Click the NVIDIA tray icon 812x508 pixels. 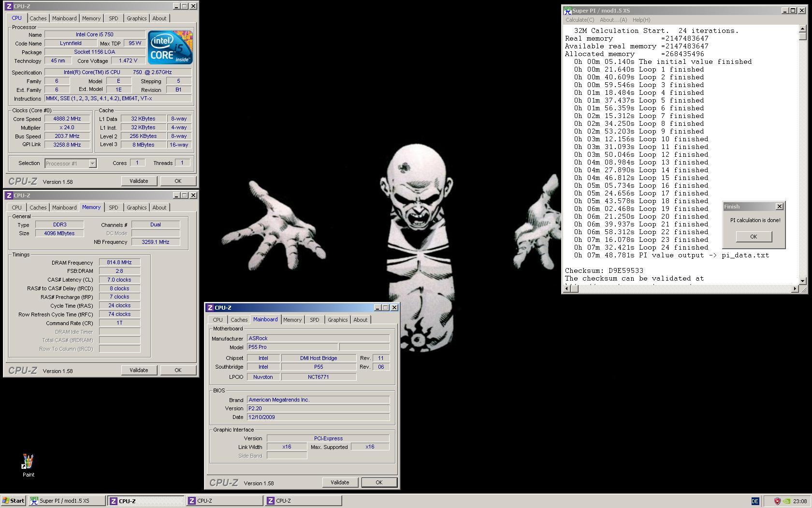pos(787,501)
